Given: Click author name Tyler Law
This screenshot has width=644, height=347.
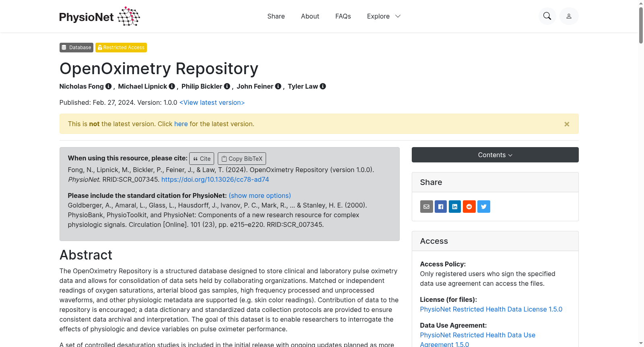Looking at the screenshot, I should (x=303, y=86).
